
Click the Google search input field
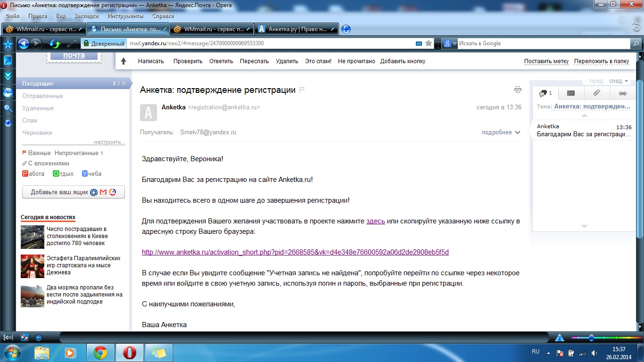[x=544, y=43]
